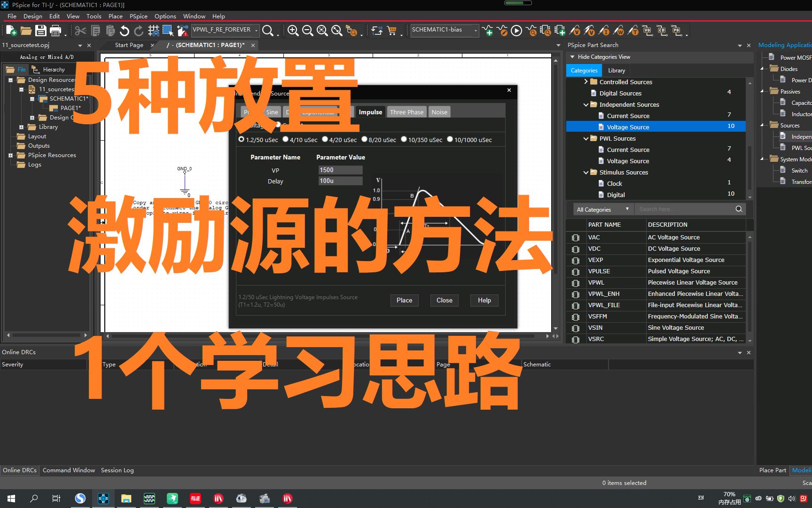Open PSpice for TI from the taskbar
812x508 pixels.
pyautogui.click(x=103, y=498)
